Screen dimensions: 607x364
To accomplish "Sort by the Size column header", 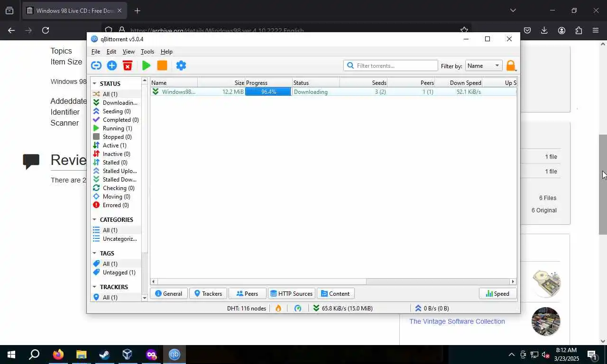I will pos(221,82).
